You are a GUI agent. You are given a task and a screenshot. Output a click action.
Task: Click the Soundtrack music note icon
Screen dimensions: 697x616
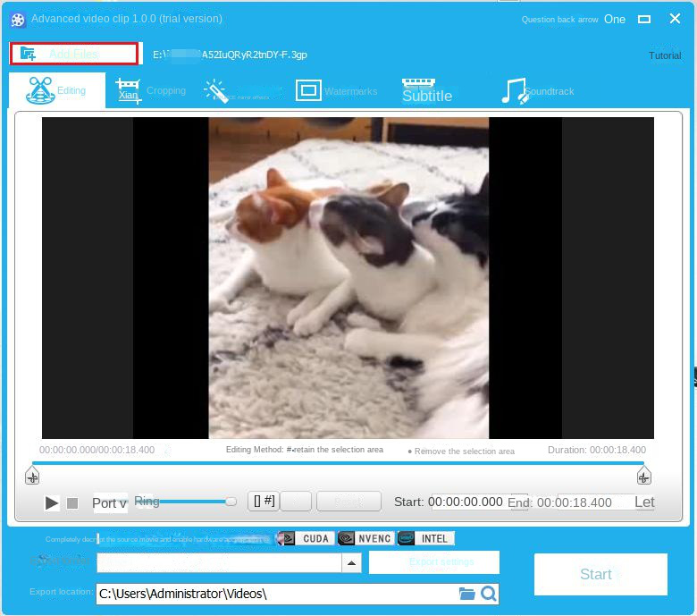click(x=513, y=91)
